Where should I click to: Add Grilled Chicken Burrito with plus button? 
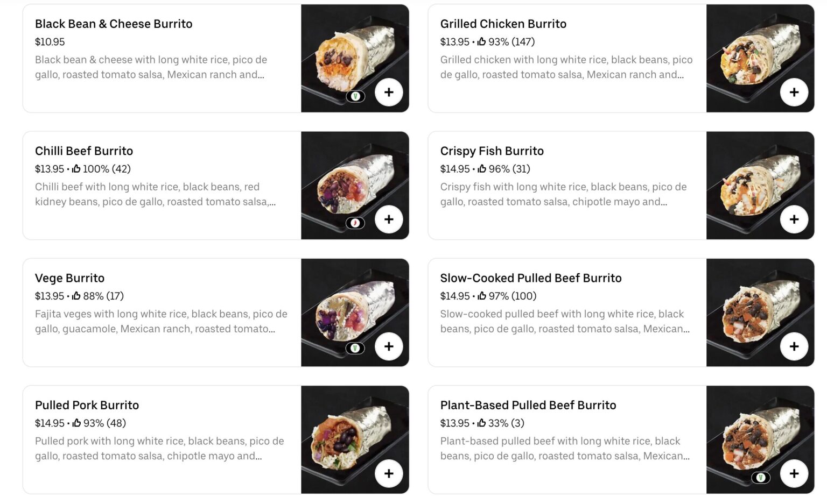pyautogui.click(x=795, y=92)
